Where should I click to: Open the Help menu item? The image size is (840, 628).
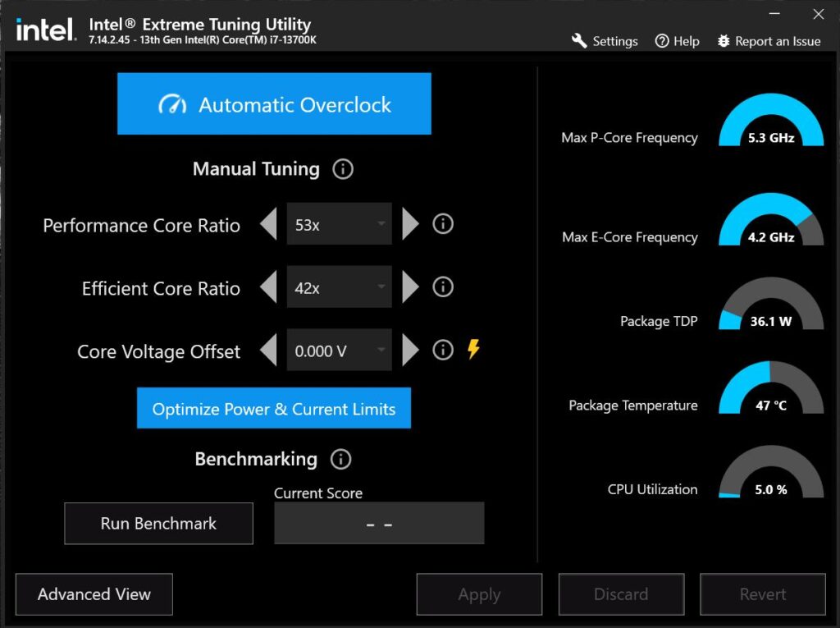point(677,41)
